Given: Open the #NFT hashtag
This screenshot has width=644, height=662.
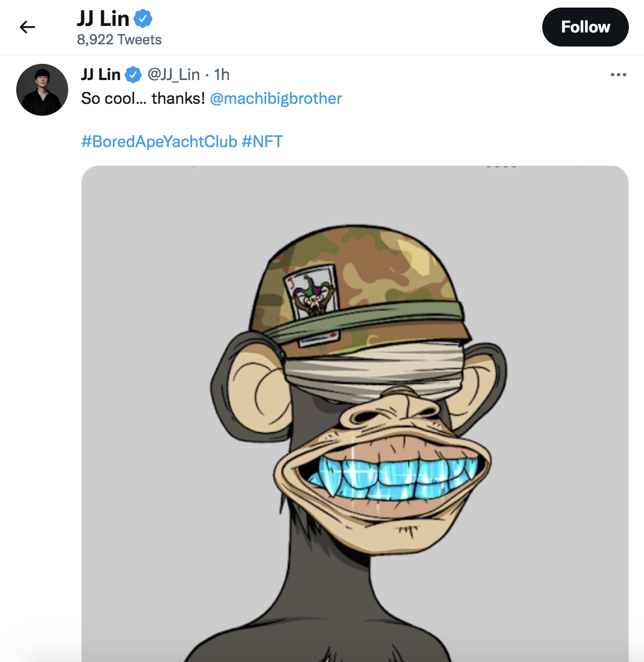Looking at the screenshot, I should click(x=262, y=142).
